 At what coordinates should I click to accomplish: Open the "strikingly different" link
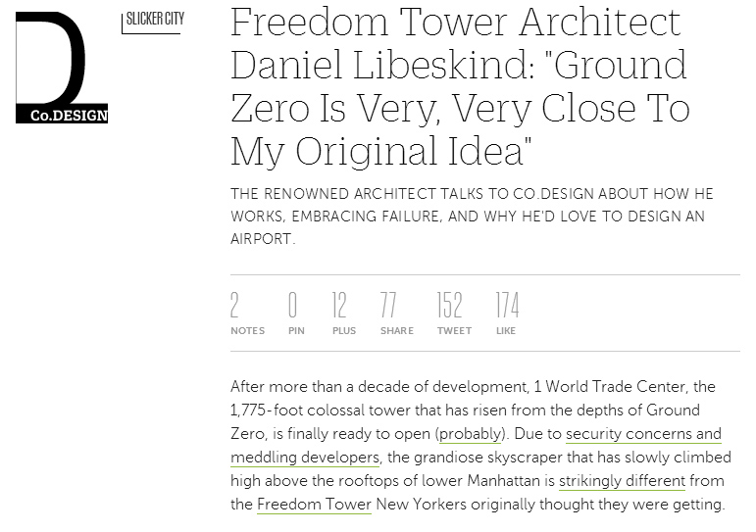(x=623, y=481)
